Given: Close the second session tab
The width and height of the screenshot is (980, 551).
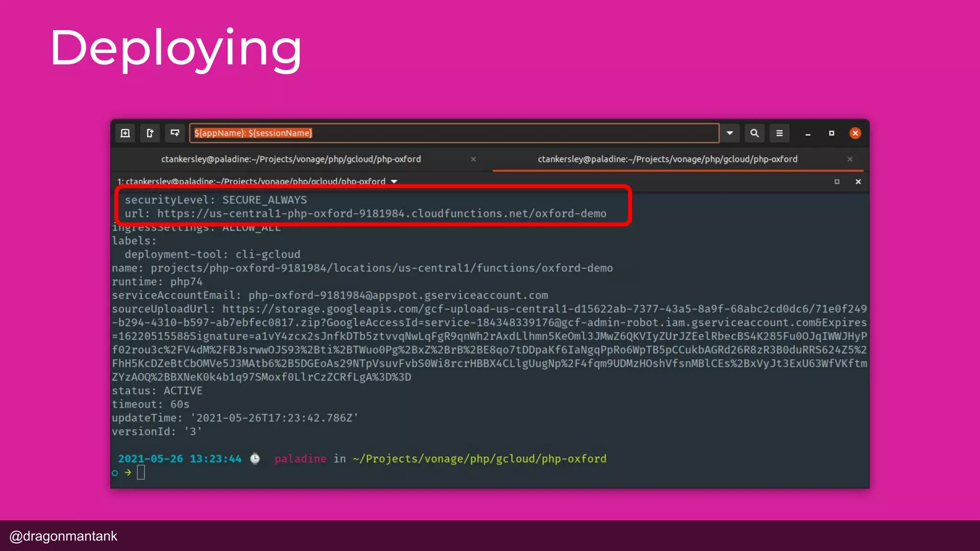Looking at the screenshot, I should point(850,159).
